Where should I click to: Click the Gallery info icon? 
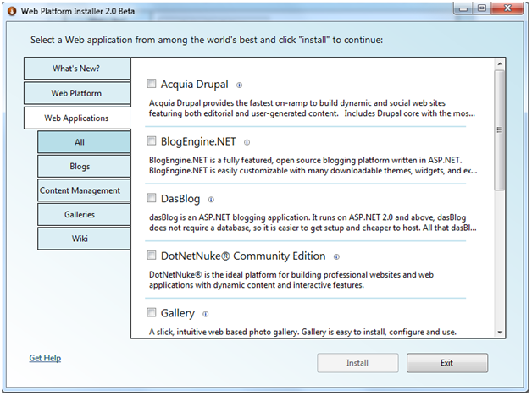point(205,314)
